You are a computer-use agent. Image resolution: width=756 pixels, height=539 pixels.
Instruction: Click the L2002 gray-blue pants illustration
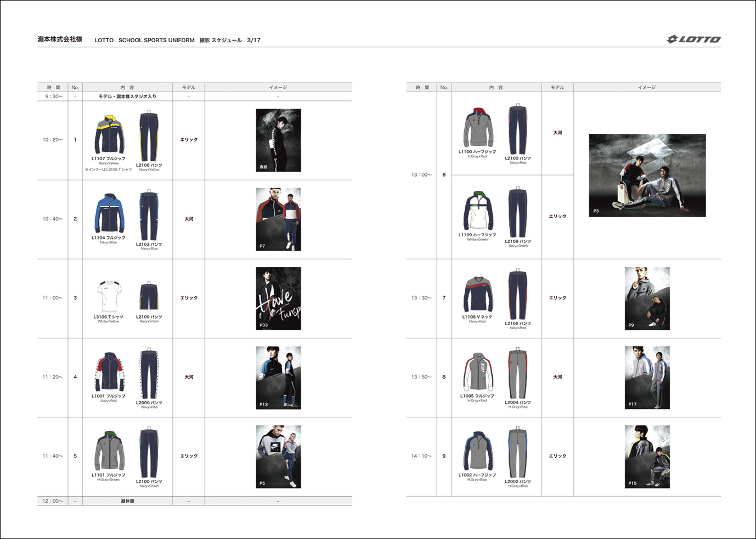click(517, 452)
